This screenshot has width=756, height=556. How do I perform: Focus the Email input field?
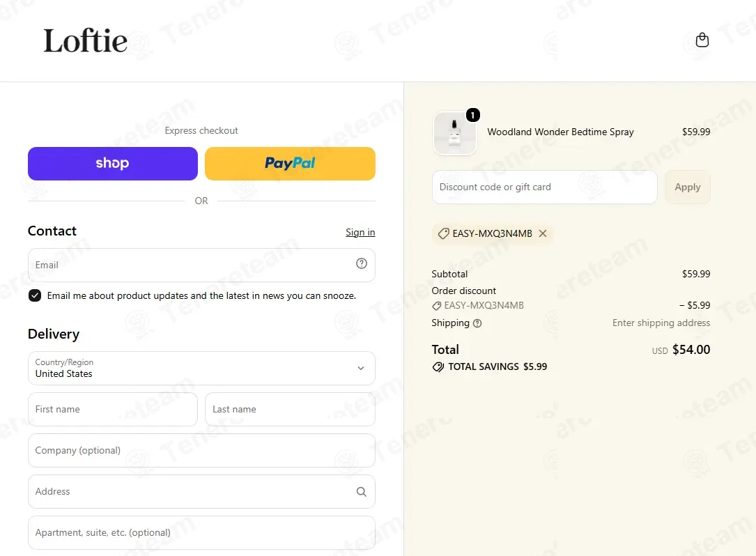[x=201, y=265]
